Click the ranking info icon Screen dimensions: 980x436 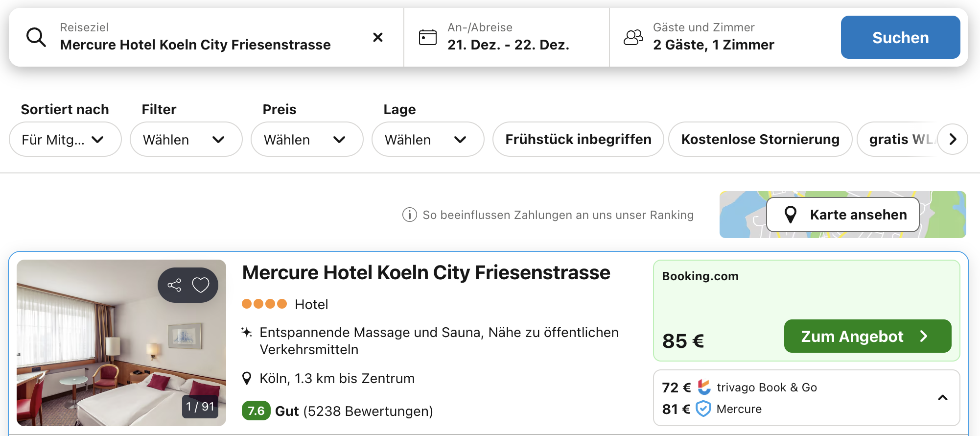click(x=409, y=215)
